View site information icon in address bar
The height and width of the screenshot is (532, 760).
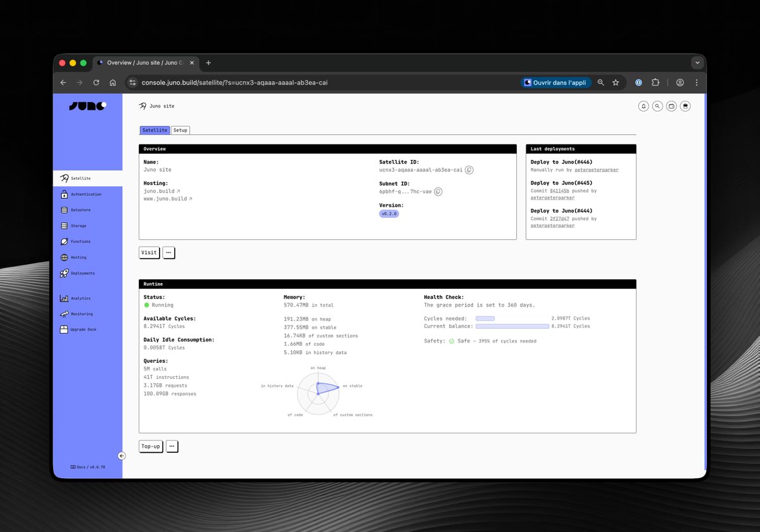coord(132,82)
